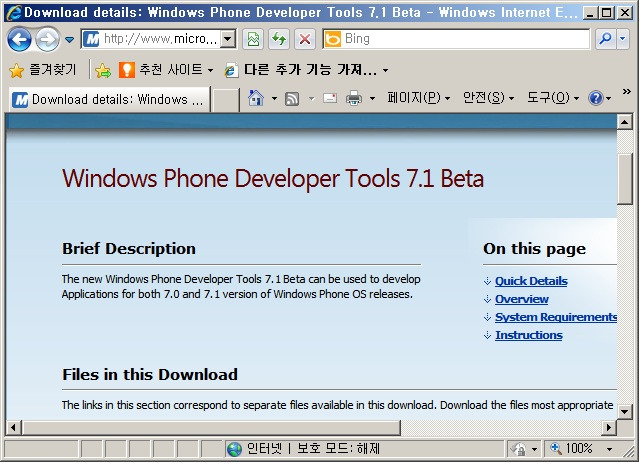639x462 pixels.
Task: Expand the print options dropdown
Action: coord(372,98)
